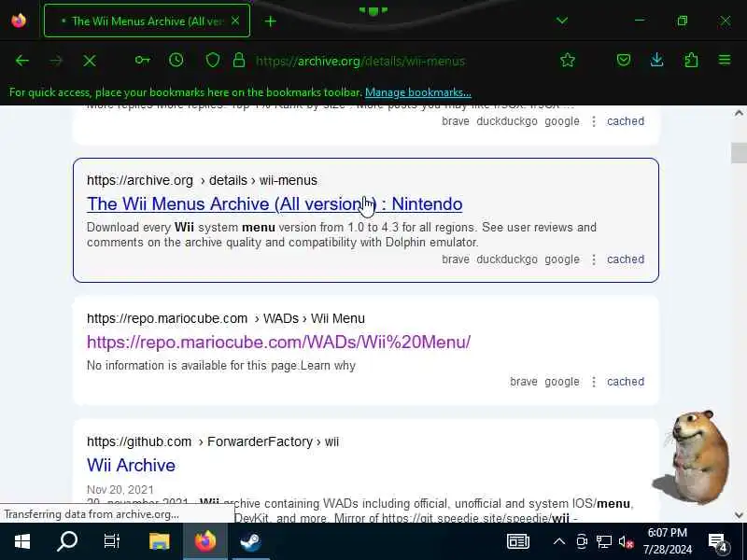Image resolution: width=747 pixels, height=560 pixels.
Task: Close the Wii Menus Archive tab
Action: tap(235, 21)
